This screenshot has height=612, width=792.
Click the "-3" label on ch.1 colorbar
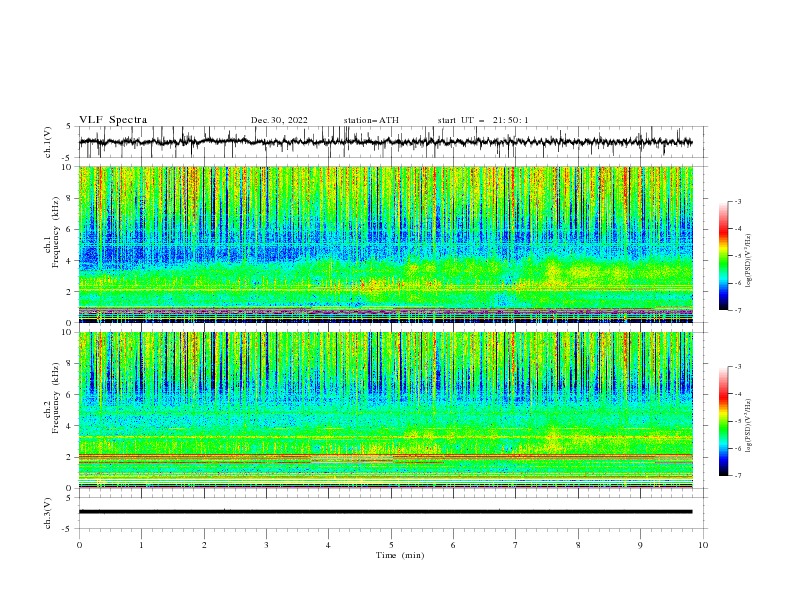(738, 201)
